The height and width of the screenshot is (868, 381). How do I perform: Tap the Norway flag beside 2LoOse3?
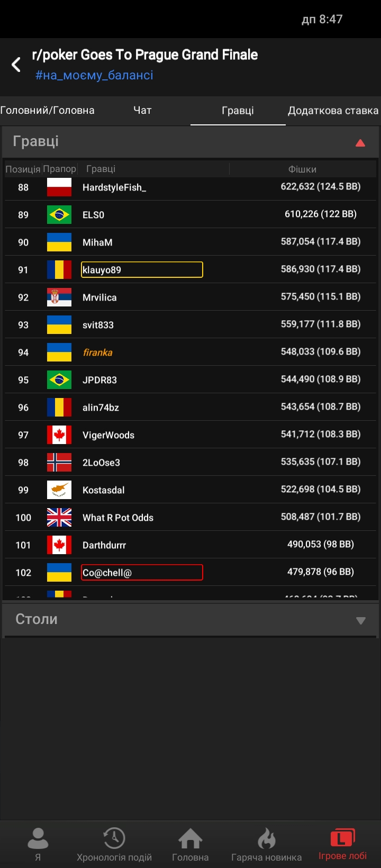point(59,463)
